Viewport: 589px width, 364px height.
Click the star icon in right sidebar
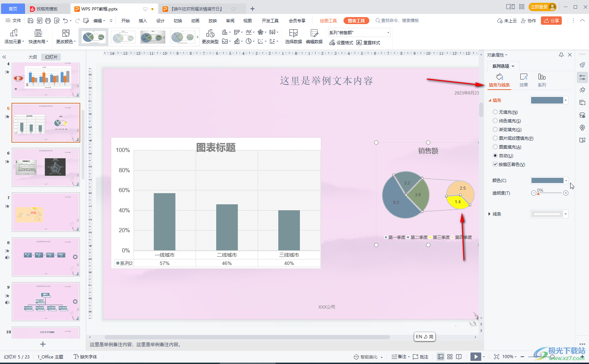(x=582, y=90)
